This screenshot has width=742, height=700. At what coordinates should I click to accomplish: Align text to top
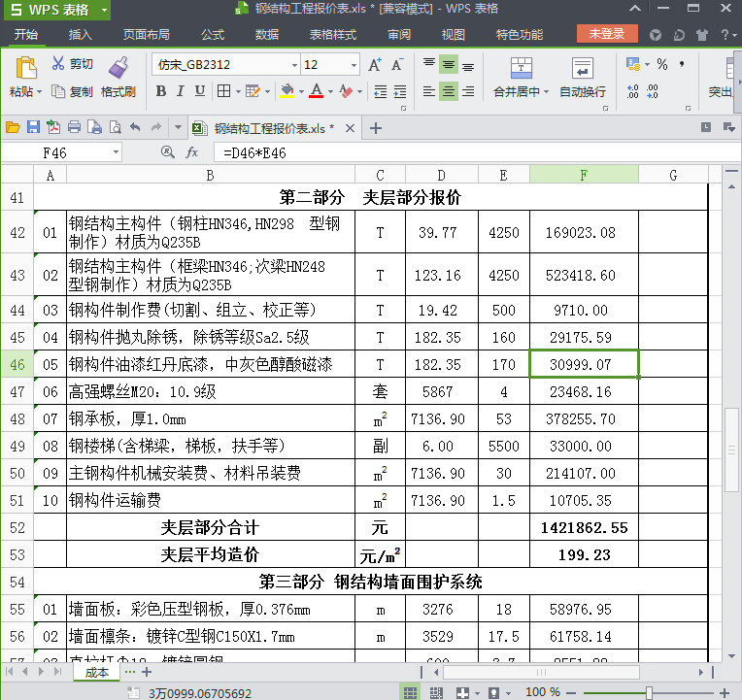[x=429, y=64]
